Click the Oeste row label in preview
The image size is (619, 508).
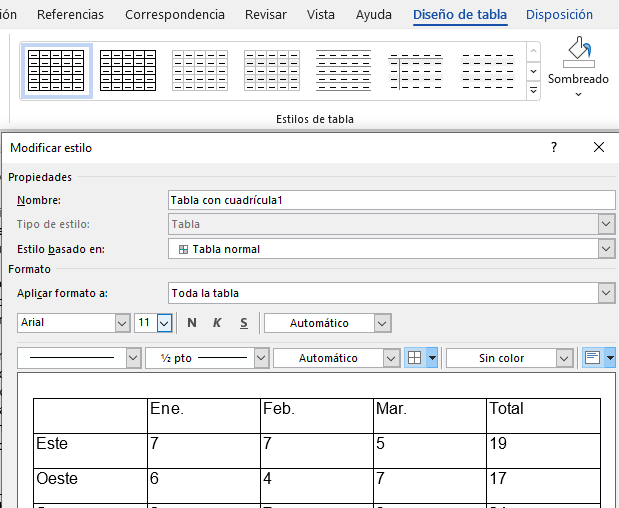(57, 478)
